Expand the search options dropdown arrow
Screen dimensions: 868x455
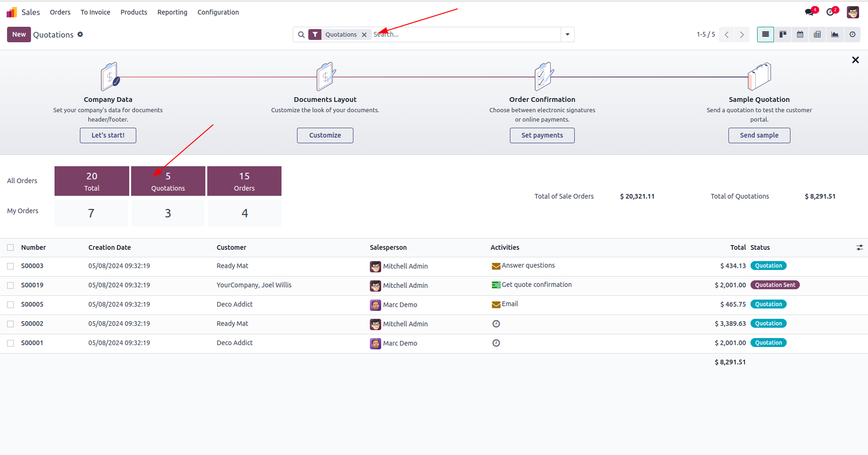[568, 34]
